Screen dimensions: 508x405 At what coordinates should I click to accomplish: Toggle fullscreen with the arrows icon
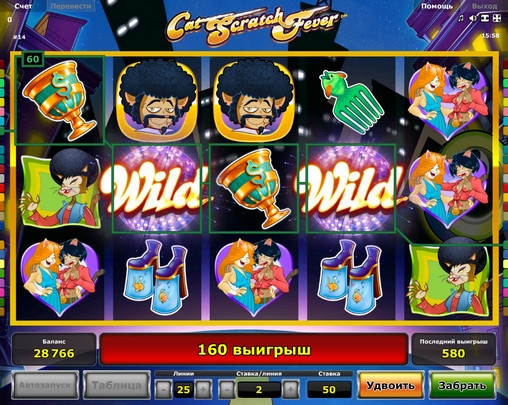tap(496, 18)
